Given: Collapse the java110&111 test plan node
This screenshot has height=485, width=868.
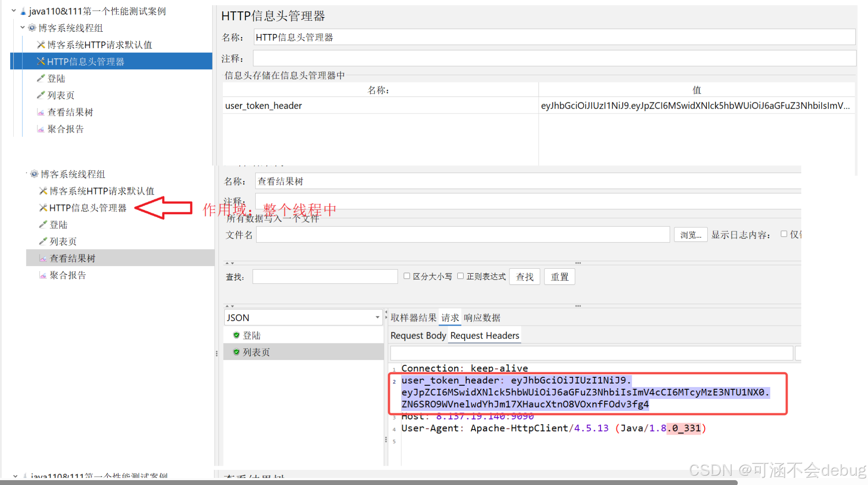Looking at the screenshot, I should tap(14, 11).
